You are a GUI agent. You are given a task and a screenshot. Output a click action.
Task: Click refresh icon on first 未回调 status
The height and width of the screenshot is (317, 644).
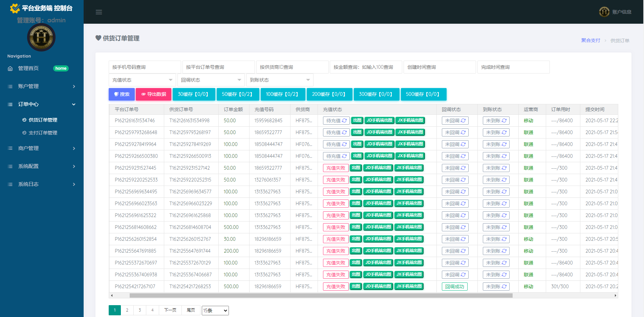pyautogui.click(x=463, y=120)
